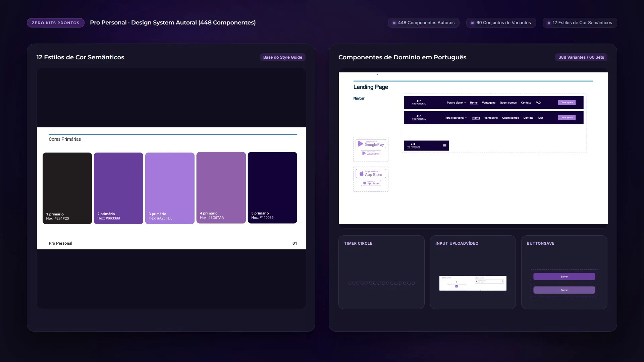Click 'Obter agora' in the 'Para o aluno' navbar
Screen dimensions: 644x362
tap(567, 103)
